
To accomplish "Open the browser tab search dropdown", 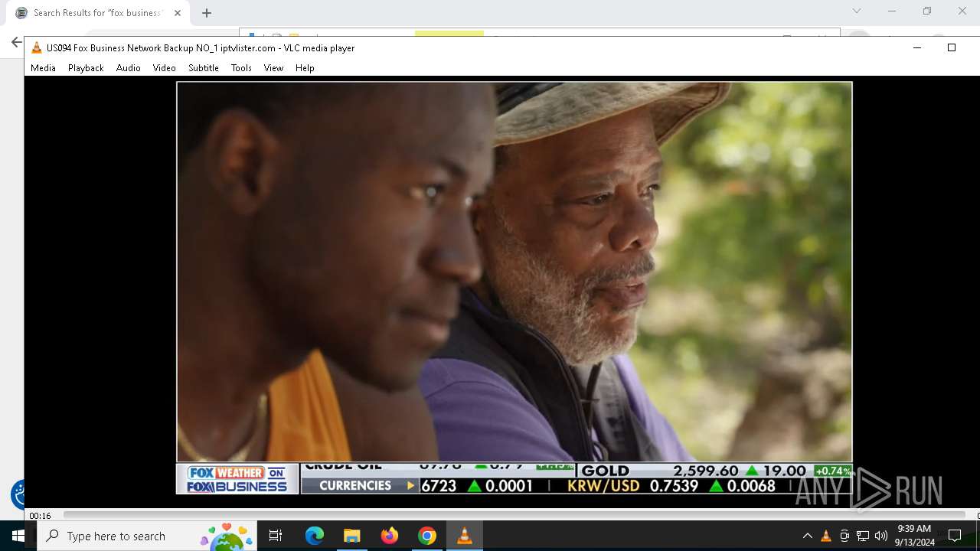I will 857,11.
